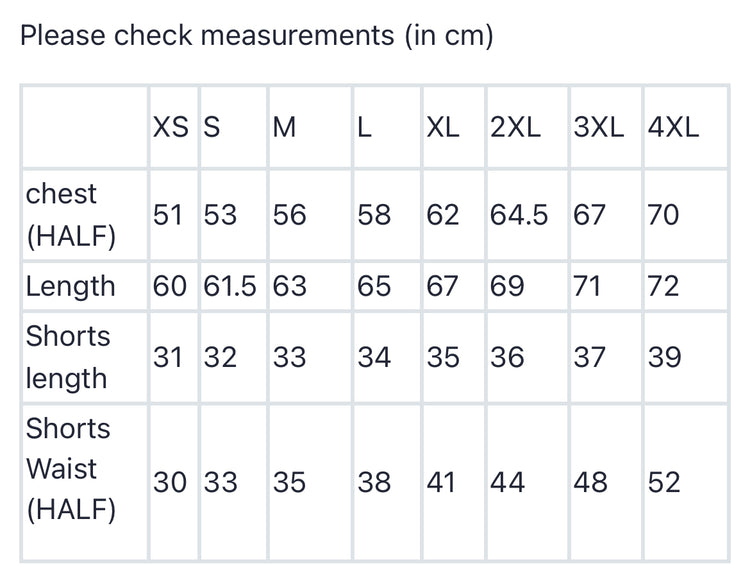This screenshot has width=750, height=571.
Task: Select the Shorts length row label
Action: pos(68,357)
